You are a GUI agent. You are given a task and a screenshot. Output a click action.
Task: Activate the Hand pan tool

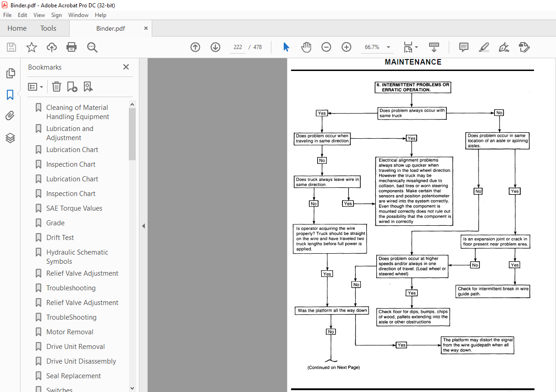306,47
